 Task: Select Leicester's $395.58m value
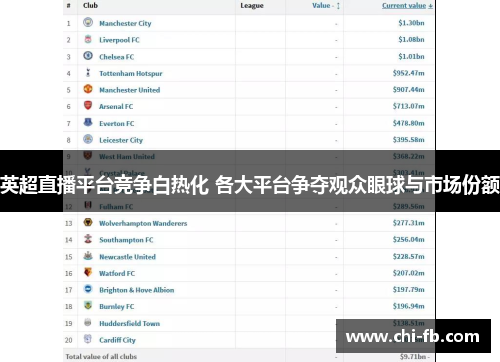(x=409, y=140)
